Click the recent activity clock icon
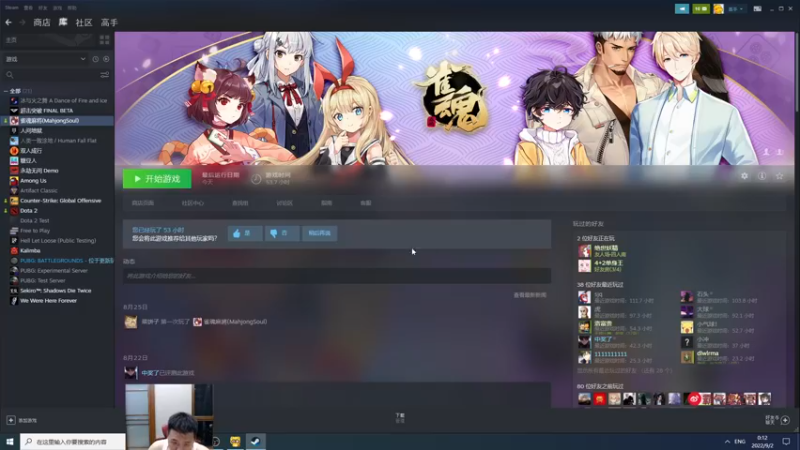Screen dimensions: 800x450 tap(95, 59)
